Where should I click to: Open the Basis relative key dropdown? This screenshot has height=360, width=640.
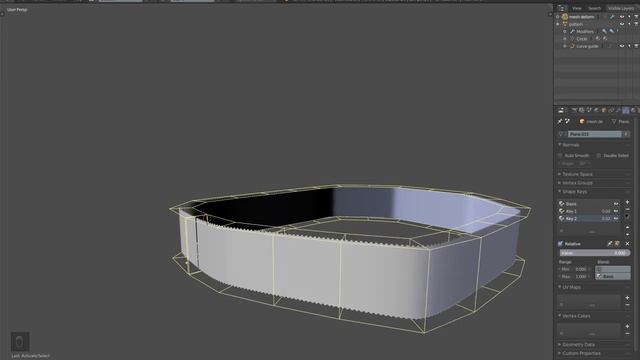pyautogui.click(x=613, y=276)
